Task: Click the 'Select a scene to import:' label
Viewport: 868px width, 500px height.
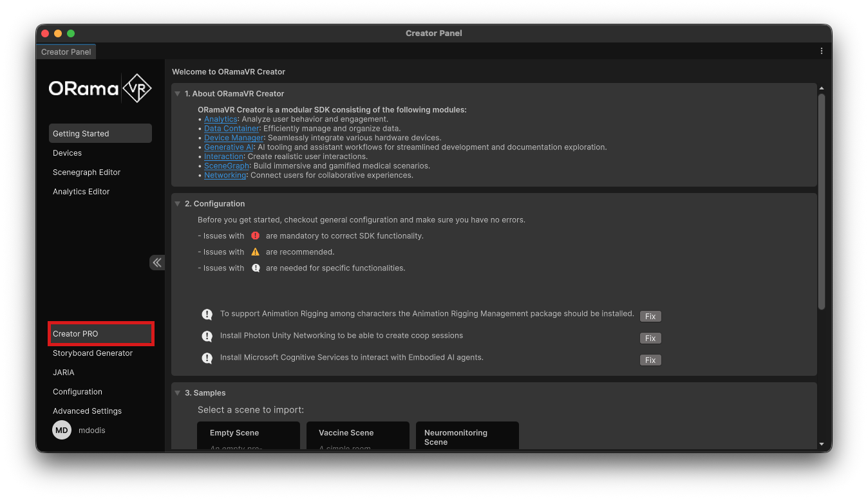Action: [x=250, y=410]
